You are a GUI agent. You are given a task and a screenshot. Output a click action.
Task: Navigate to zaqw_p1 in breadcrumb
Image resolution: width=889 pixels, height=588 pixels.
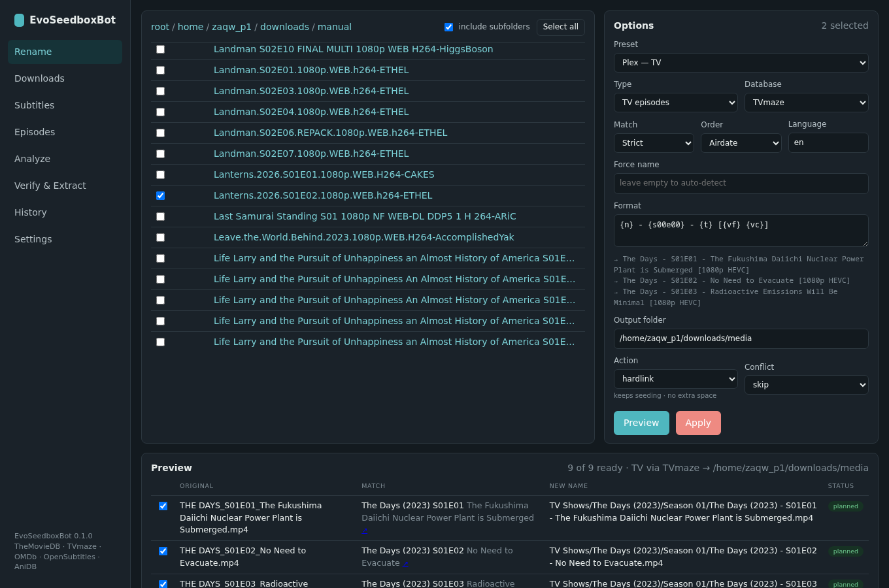[231, 27]
